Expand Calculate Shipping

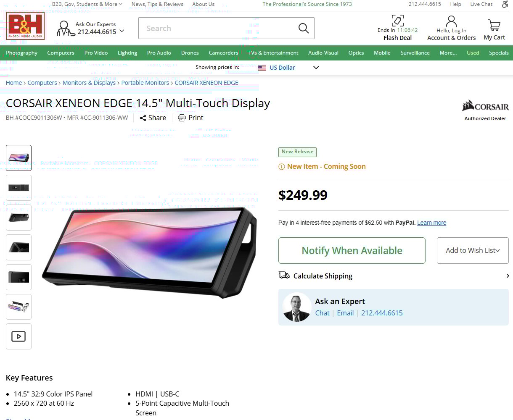[x=394, y=276]
